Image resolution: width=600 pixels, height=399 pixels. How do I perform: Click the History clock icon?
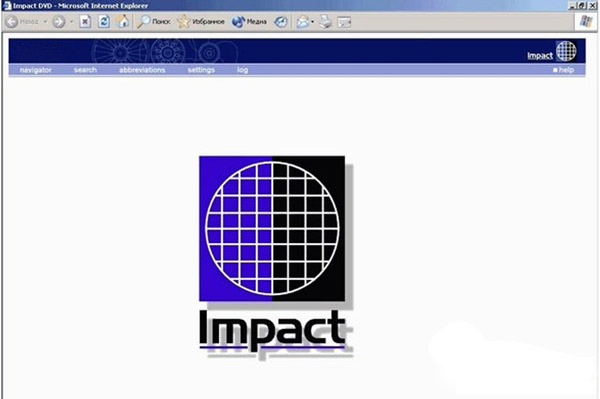coord(280,22)
